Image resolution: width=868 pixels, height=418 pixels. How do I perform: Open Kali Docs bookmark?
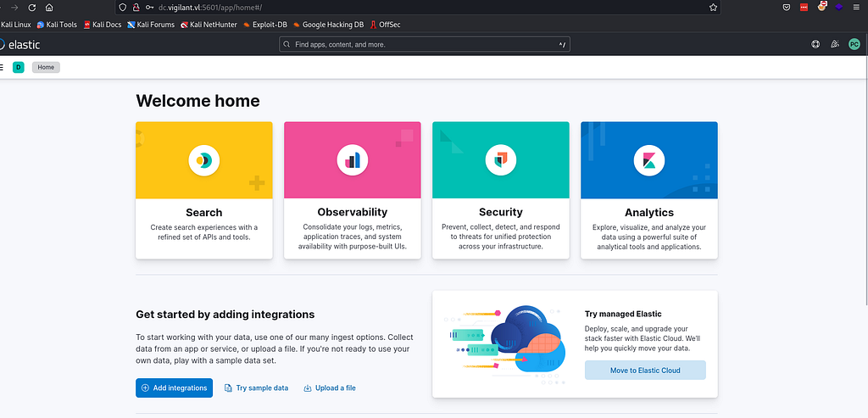[x=103, y=25]
